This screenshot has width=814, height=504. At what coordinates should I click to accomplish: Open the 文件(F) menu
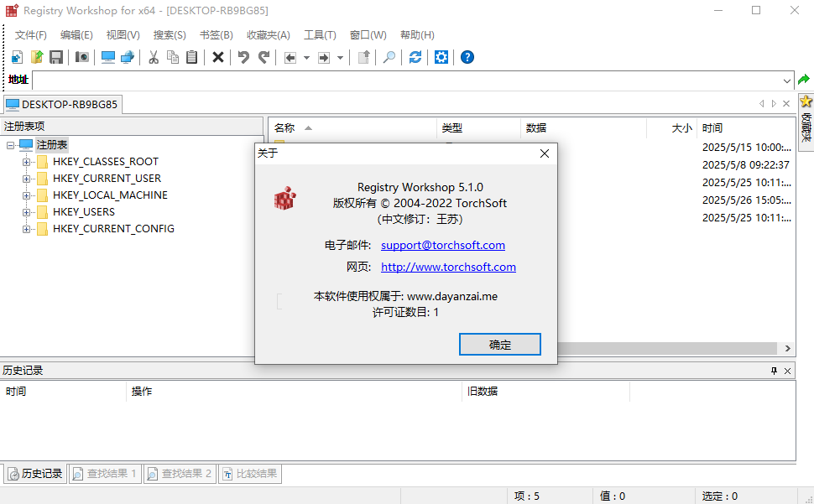pyautogui.click(x=30, y=34)
